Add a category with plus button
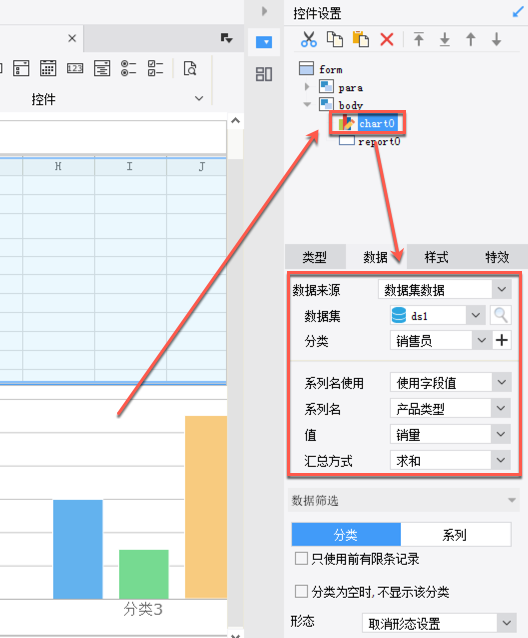Image resolution: width=528 pixels, height=638 pixels. (x=502, y=340)
